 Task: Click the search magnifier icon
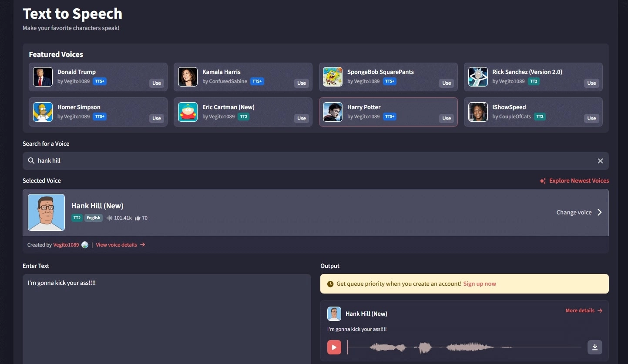coord(31,161)
